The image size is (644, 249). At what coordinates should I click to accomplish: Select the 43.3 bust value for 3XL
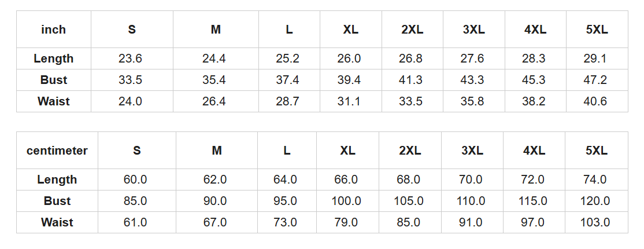(x=473, y=80)
